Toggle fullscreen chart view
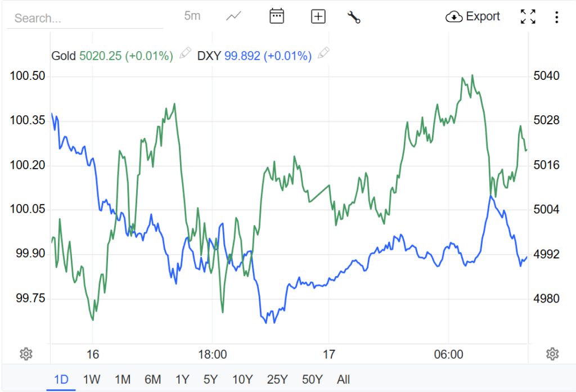The height and width of the screenshot is (392, 576). coord(528,16)
